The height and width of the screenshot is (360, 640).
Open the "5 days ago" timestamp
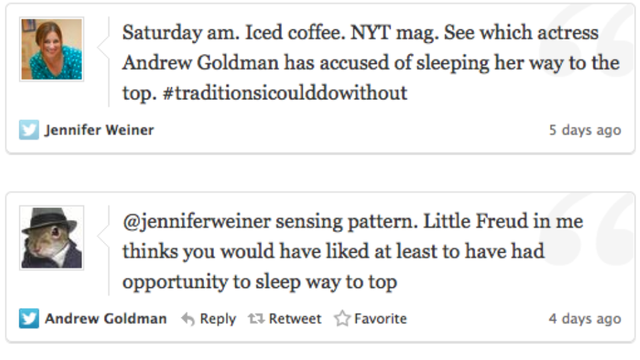pos(585,130)
